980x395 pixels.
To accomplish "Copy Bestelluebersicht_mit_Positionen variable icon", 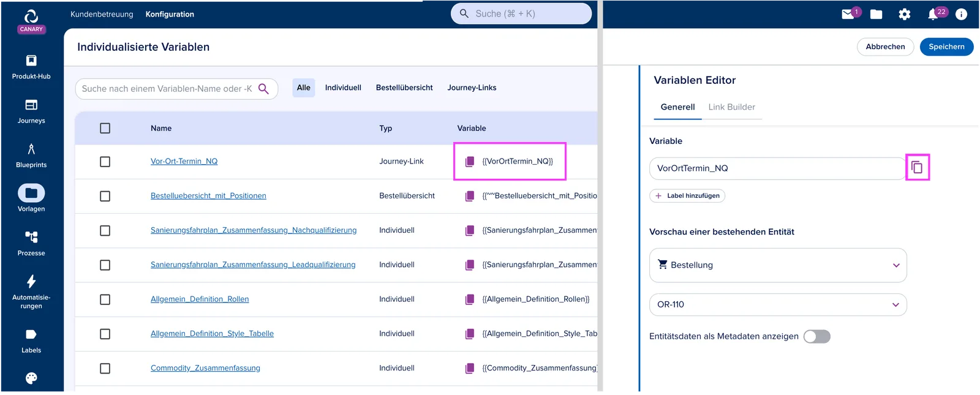I will (x=470, y=196).
